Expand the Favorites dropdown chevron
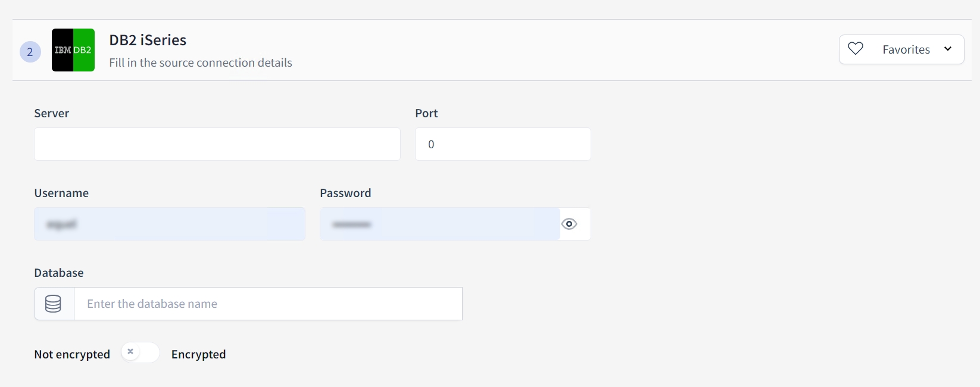980x387 pixels. (x=948, y=49)
